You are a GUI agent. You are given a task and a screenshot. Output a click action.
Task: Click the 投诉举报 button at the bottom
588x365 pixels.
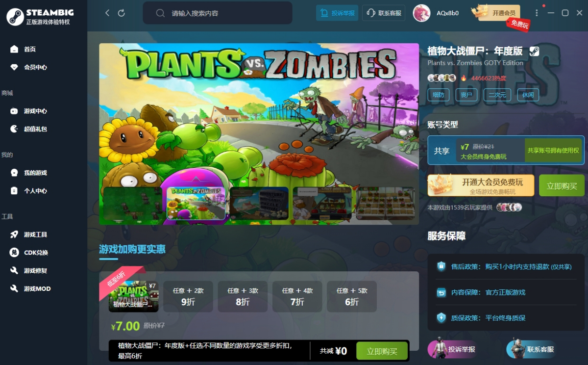click(452, 349)
